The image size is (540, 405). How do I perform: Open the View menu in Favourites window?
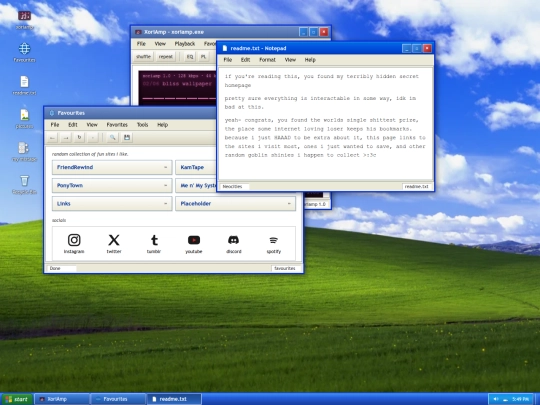coord(92,125)
